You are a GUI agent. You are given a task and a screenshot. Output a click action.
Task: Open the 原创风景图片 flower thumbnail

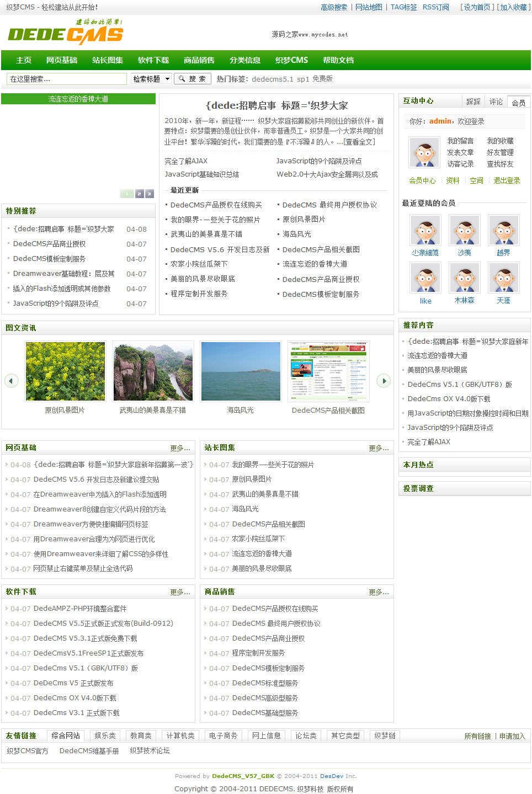[65, 371]
